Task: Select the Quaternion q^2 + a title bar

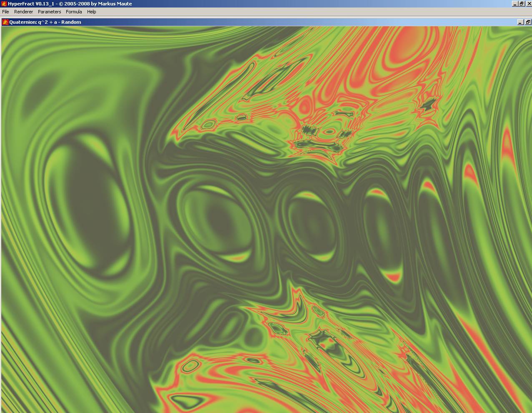Action: pos(46,22)
